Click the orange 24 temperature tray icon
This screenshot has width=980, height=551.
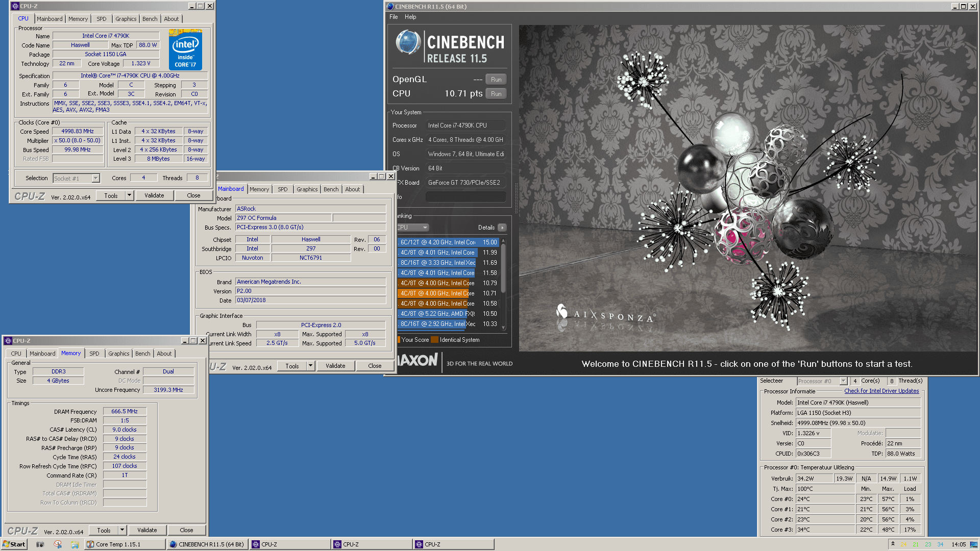[904, 544]
